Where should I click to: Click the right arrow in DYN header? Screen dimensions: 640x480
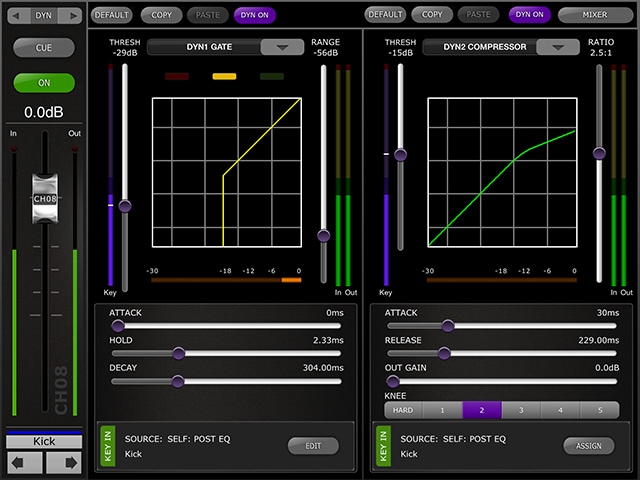[72, 15]
